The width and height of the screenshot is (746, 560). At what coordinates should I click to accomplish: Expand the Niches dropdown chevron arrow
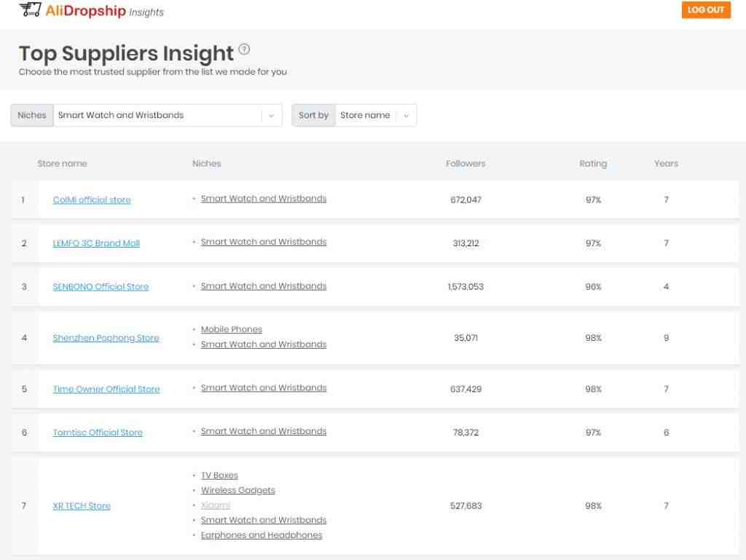(x=272, y=116)
